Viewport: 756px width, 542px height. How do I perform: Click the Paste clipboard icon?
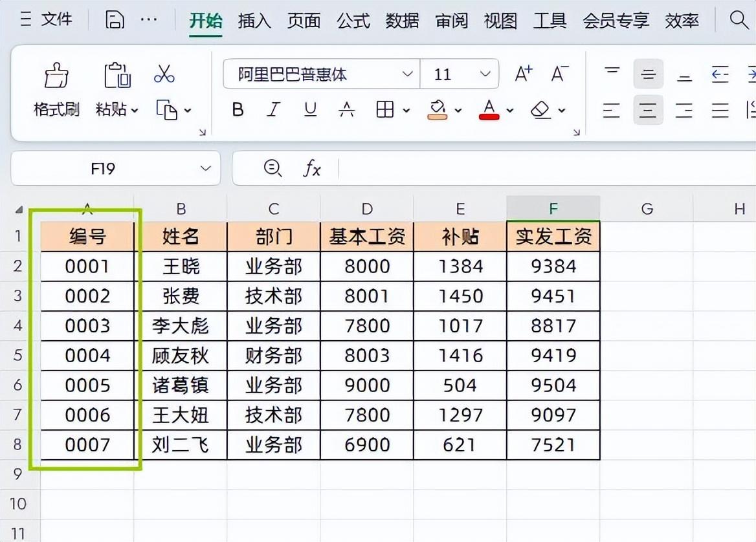(117, 75)
